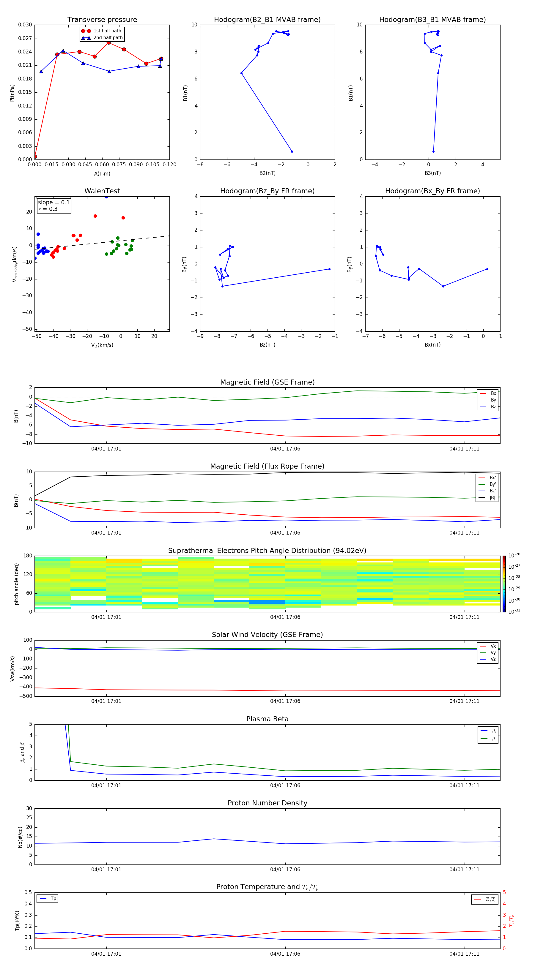Select the red Te/Tp legend entry
The width and height of the screenshot is (535, 980).
(485, 899)
